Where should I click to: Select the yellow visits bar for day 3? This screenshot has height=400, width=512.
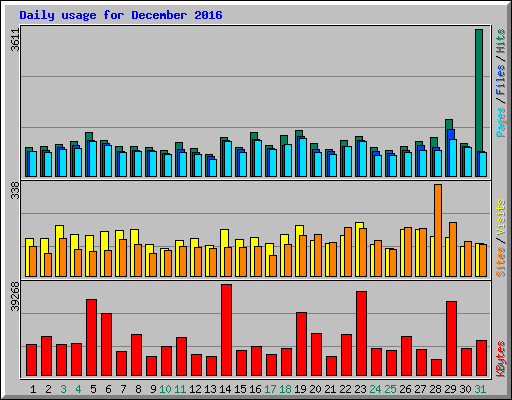coord(60,232)
